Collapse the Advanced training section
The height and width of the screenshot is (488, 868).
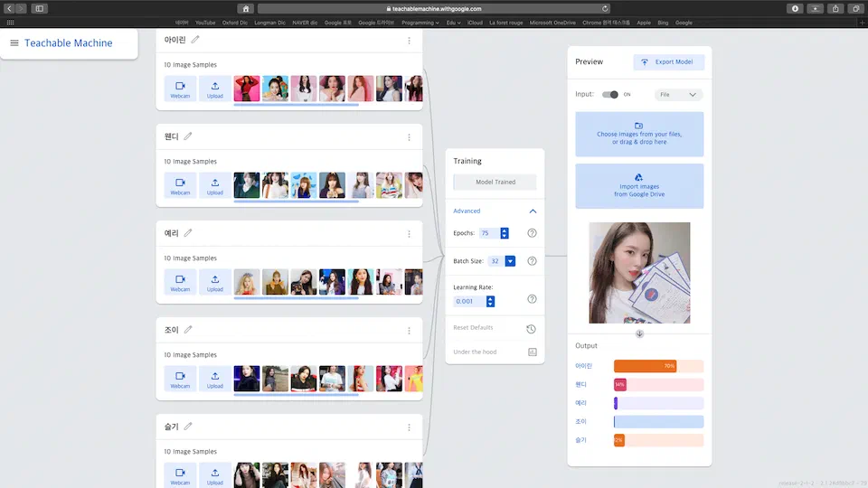(533, 211)
